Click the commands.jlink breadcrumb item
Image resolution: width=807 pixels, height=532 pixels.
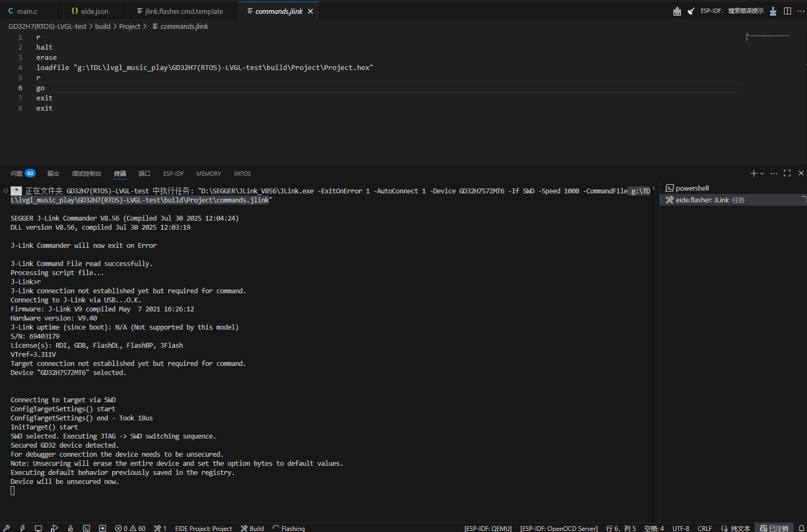pyautogui.click(x=181, y=26)
